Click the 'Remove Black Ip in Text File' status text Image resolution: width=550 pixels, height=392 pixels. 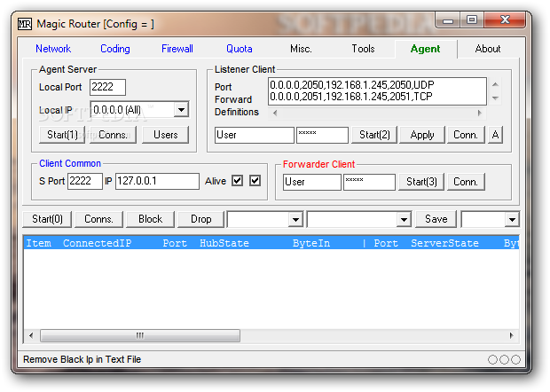(82, 359)
